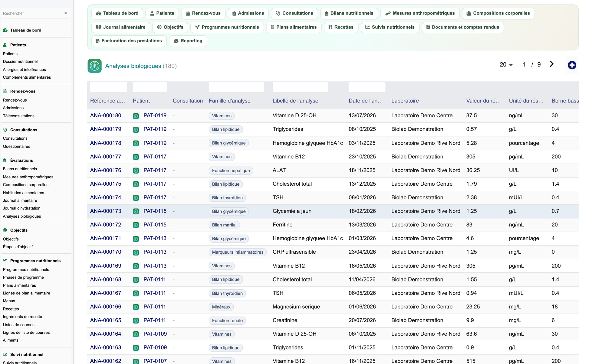The width and height of the screenshot is (589, 364).
Task: Open the Bilans nutritionnels top tab
Action: (349, 13)
